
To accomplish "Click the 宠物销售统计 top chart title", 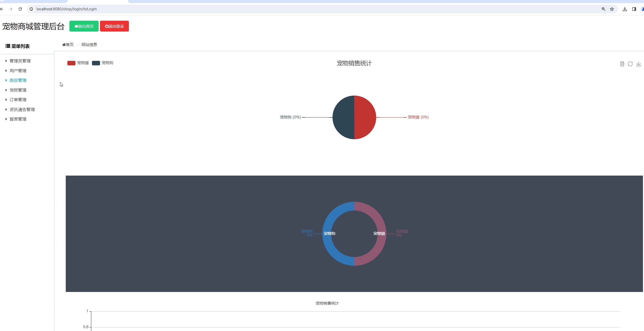I will [x=354, y=63].
